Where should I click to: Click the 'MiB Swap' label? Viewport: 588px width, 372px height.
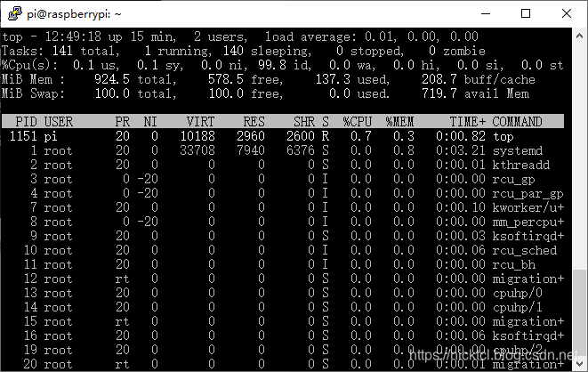pos(33,93)
